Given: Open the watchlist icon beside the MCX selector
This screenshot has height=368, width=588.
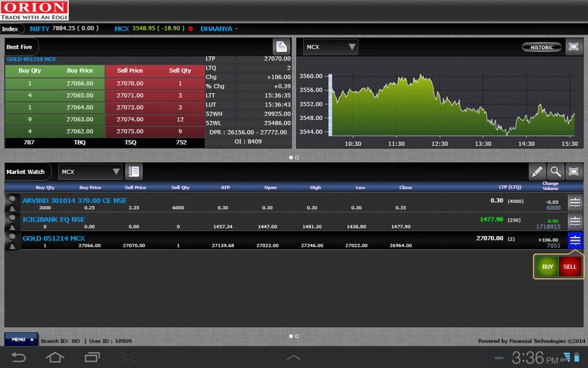Looking at the screenshot, I should coord(134,171).
